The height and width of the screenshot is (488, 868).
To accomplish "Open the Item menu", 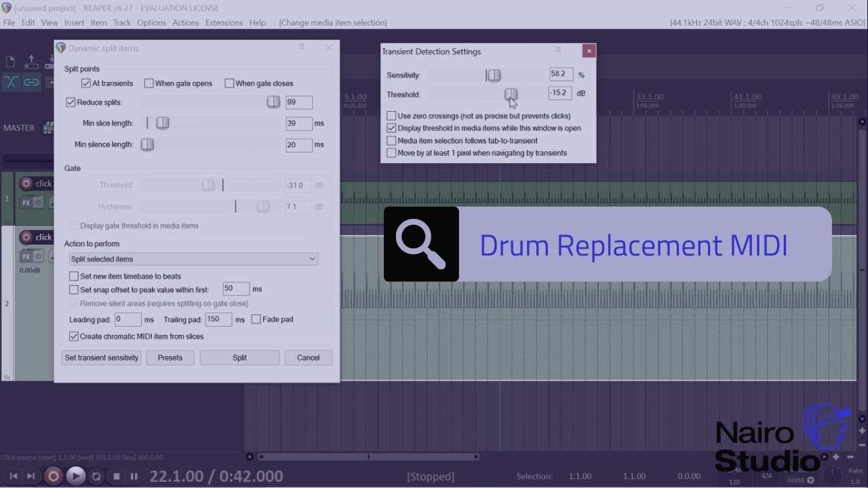I will tap(99, 22).
